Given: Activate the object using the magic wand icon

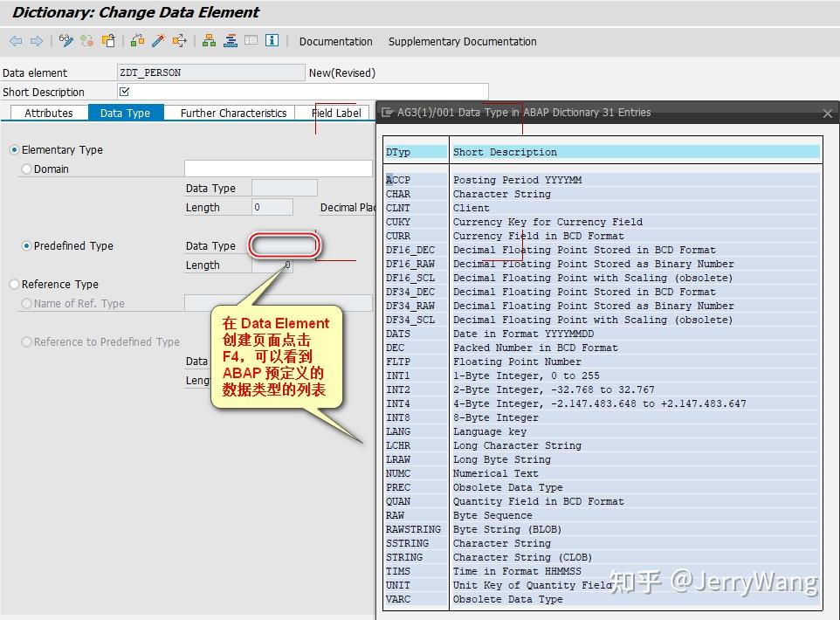Looking at the screenshot, I should pyautogui.click(x=157, y=41).
